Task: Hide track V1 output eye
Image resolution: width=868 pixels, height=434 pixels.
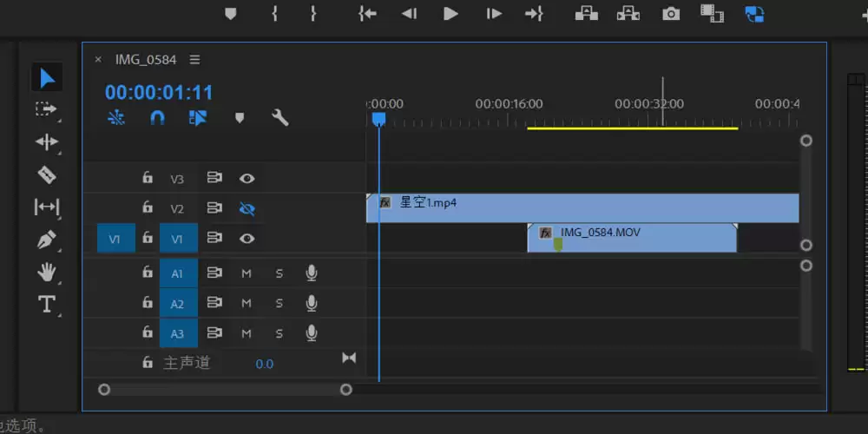Action: click(x=247, y=238)
